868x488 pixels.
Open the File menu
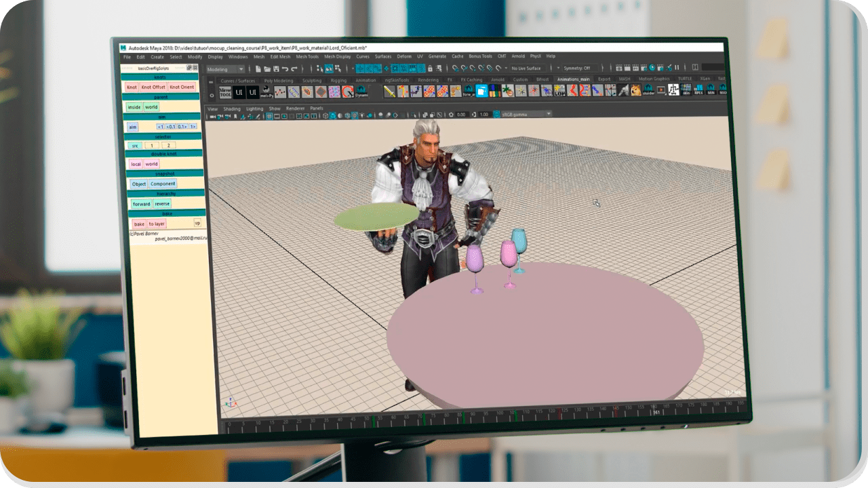pos(127,57)
